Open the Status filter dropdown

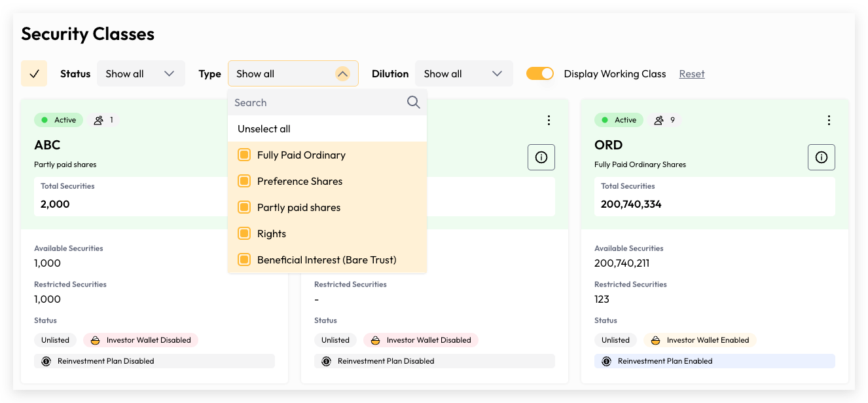[x=141, y=73]
